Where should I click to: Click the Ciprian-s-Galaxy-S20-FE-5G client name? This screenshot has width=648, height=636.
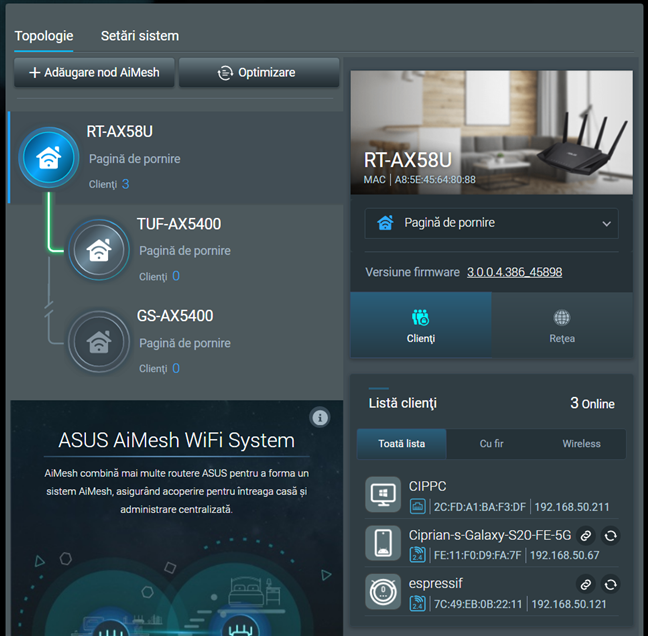[490, 535]
